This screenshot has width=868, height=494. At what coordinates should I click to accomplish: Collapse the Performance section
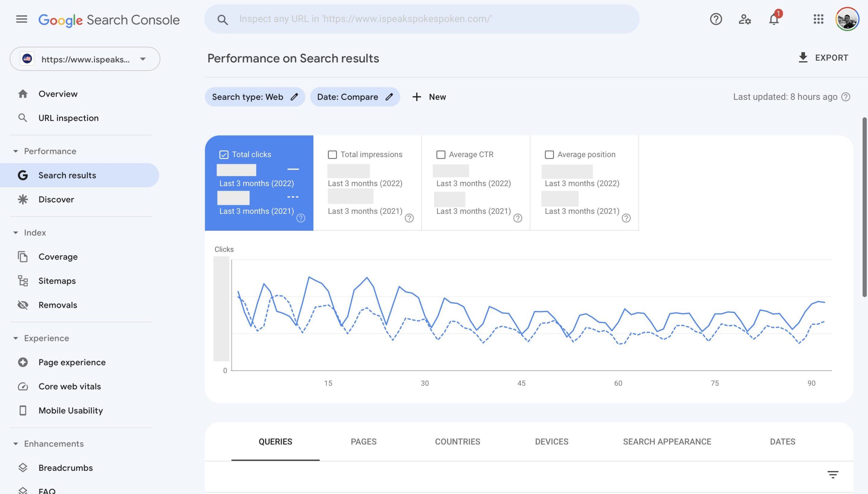16,151
